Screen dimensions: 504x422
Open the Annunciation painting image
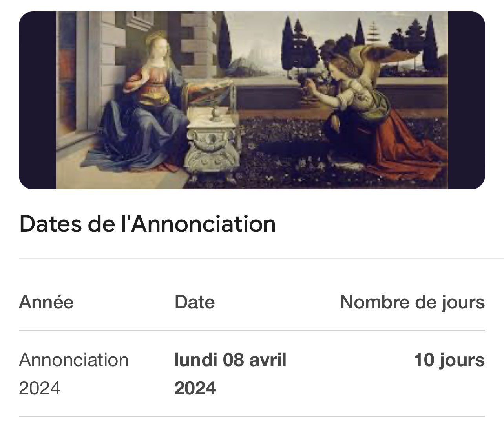pos(252,100)
